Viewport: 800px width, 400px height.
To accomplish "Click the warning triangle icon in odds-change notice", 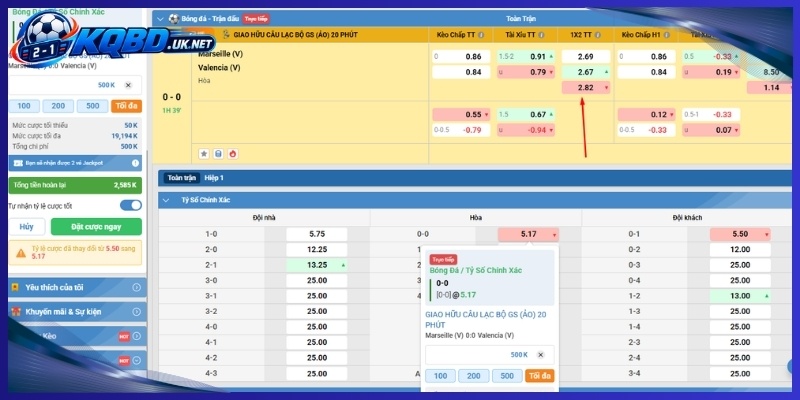I will pos(21,253).
